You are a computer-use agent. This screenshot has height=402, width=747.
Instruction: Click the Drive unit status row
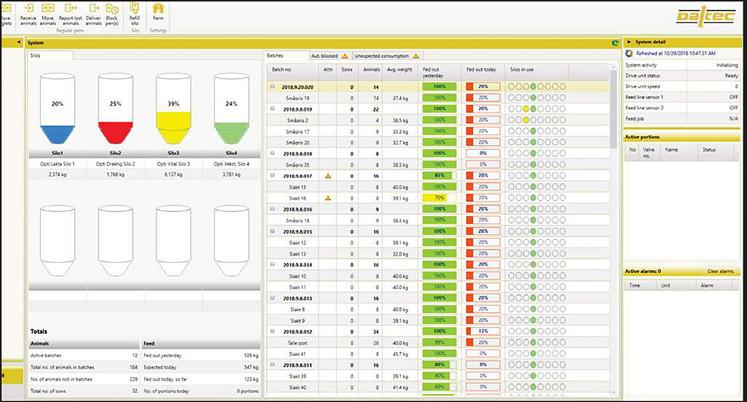pos(682,76)
